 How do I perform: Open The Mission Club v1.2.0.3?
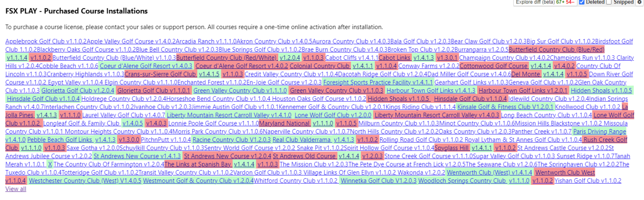click(x=314, y=165)
